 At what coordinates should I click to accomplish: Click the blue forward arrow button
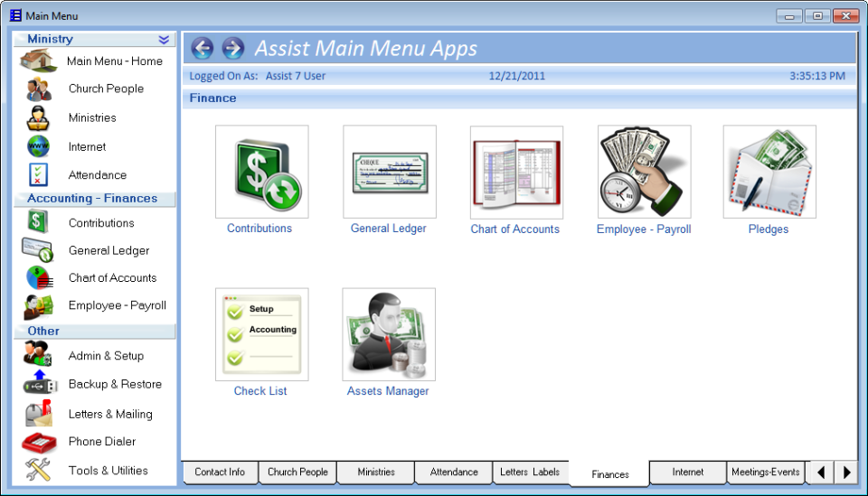coord(233,48)
